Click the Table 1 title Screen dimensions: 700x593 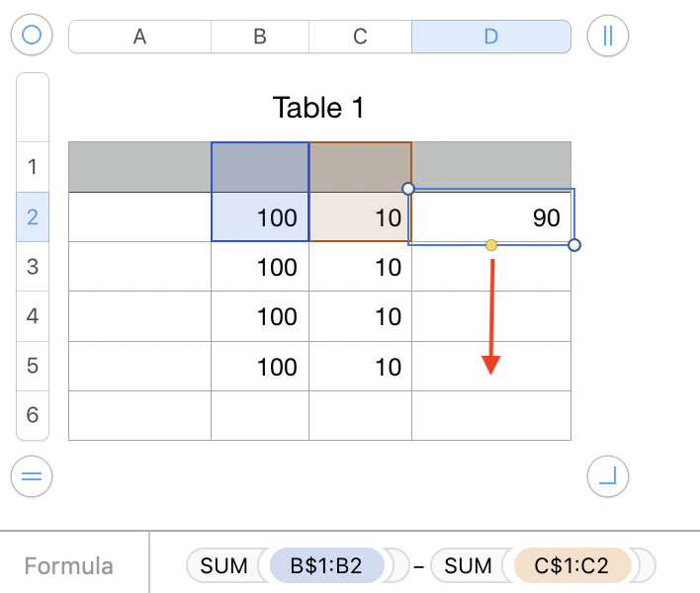(x=318, y=108)
